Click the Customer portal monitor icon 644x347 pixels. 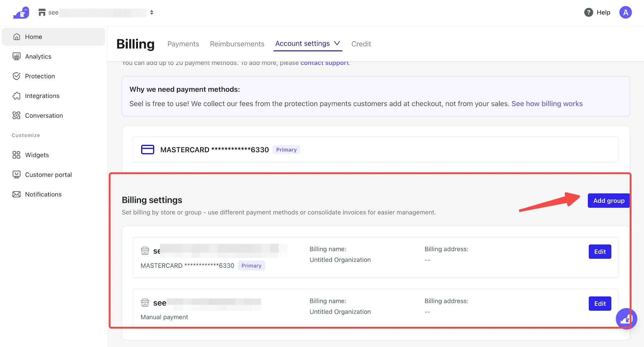[x=17, y=175]
